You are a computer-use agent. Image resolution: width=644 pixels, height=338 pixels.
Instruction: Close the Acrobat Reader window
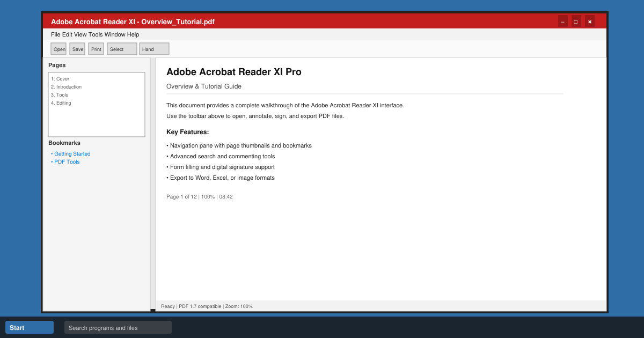pyautogui.click(x=590, y=21)
